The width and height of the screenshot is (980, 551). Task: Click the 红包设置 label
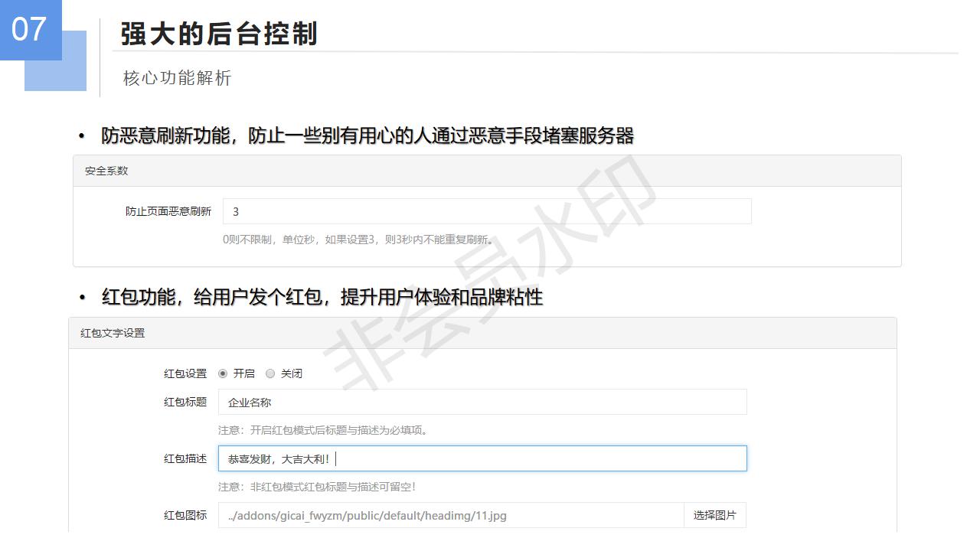point(185,373)
